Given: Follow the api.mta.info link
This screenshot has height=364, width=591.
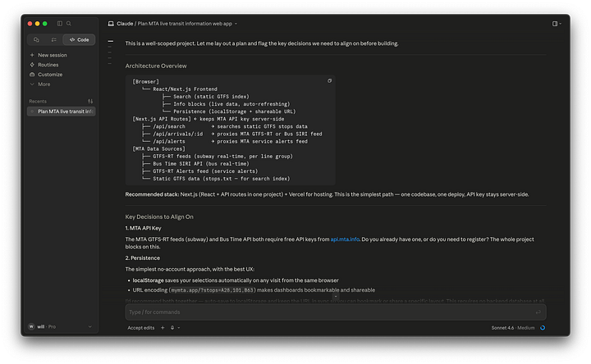Looking at the screenshot, I should pyautogui.click(x=345, y=239).
